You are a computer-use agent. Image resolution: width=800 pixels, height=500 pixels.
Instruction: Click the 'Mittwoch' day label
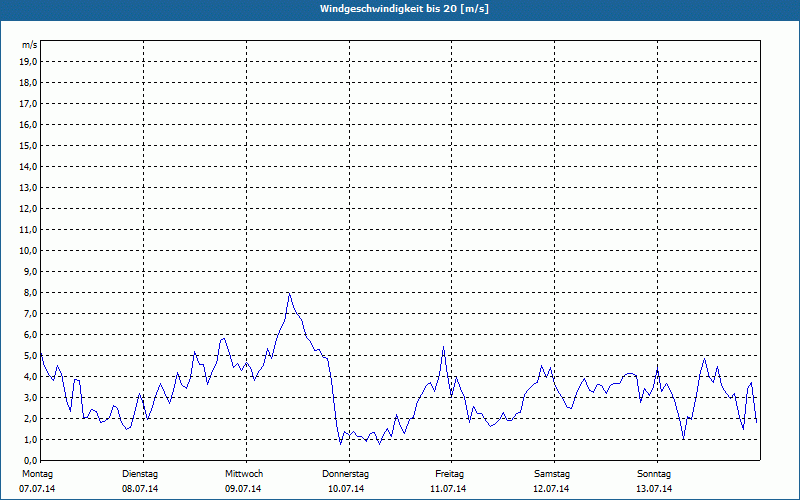click(x=243, y=473)
